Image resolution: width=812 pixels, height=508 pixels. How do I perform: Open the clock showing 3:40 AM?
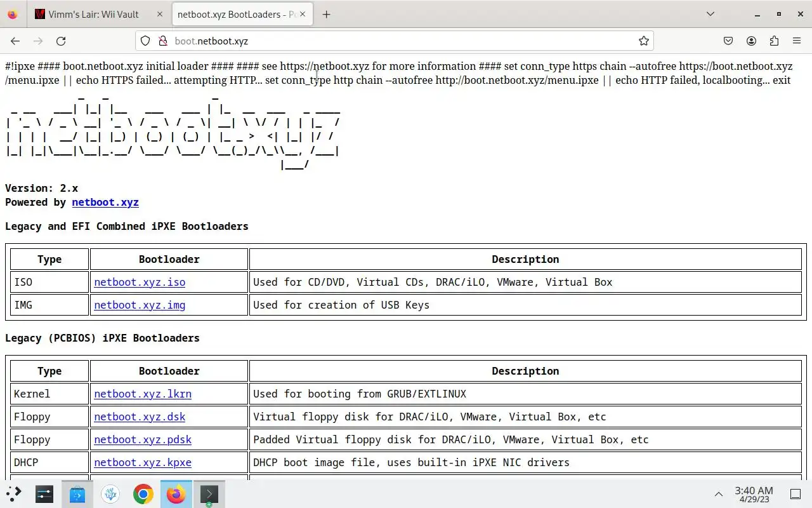(754, 494)
